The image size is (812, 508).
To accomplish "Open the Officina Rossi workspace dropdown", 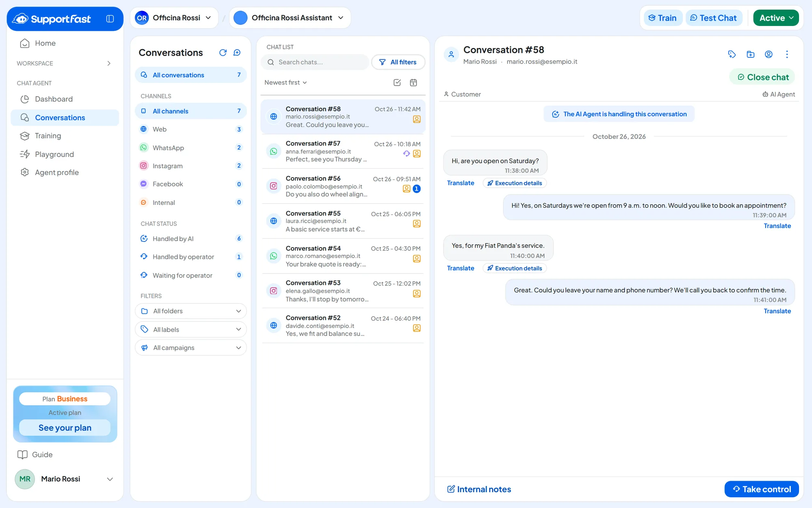I will coord(174,18).
